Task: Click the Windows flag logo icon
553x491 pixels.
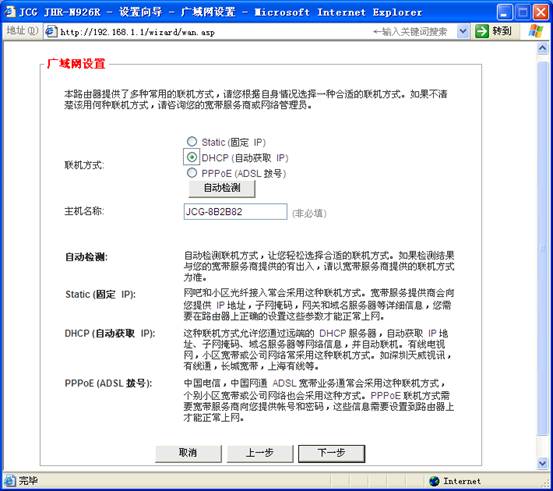Action: [x=536, y=31]
